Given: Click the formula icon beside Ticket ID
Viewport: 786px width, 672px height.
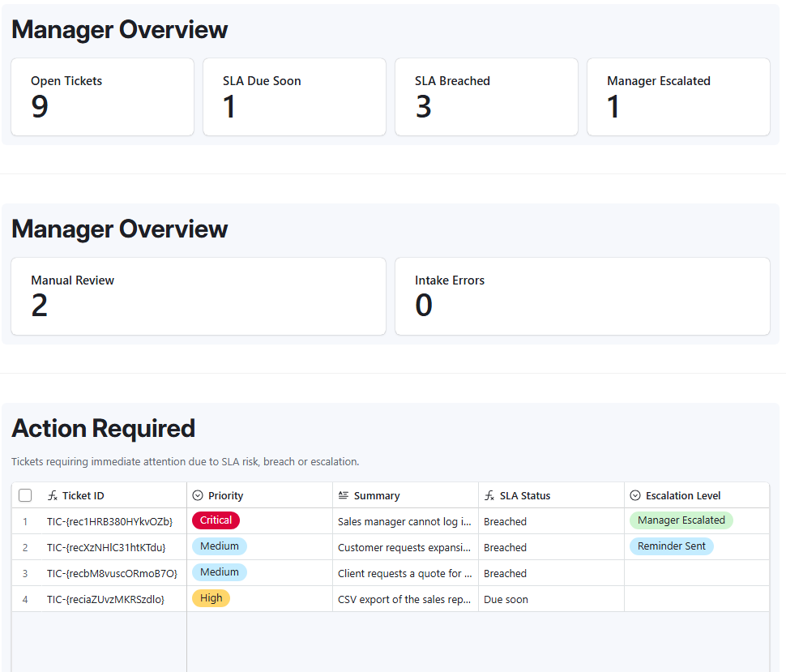Looking at the screenshot, I should (x=53, y=495).
